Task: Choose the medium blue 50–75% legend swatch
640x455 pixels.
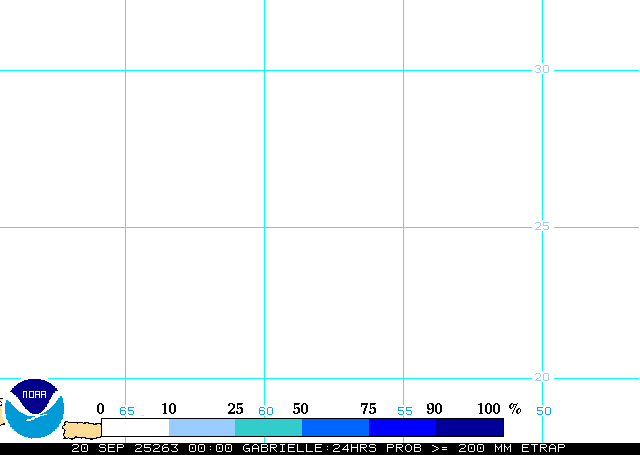Action: (x=335, y=427)
